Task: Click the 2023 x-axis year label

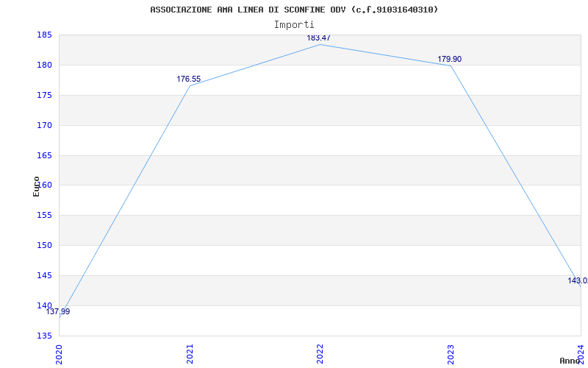Action: pos(451,354)
